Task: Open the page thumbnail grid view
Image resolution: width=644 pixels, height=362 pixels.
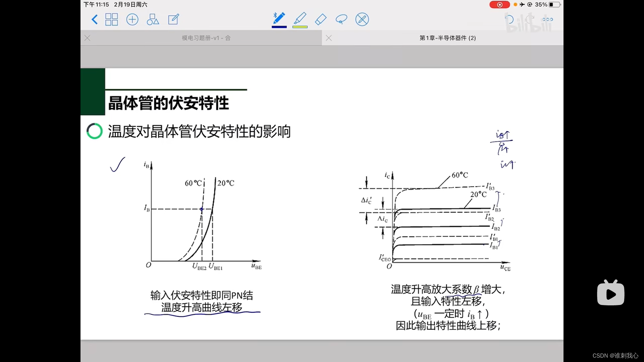Action: click(x=111, y=19)
